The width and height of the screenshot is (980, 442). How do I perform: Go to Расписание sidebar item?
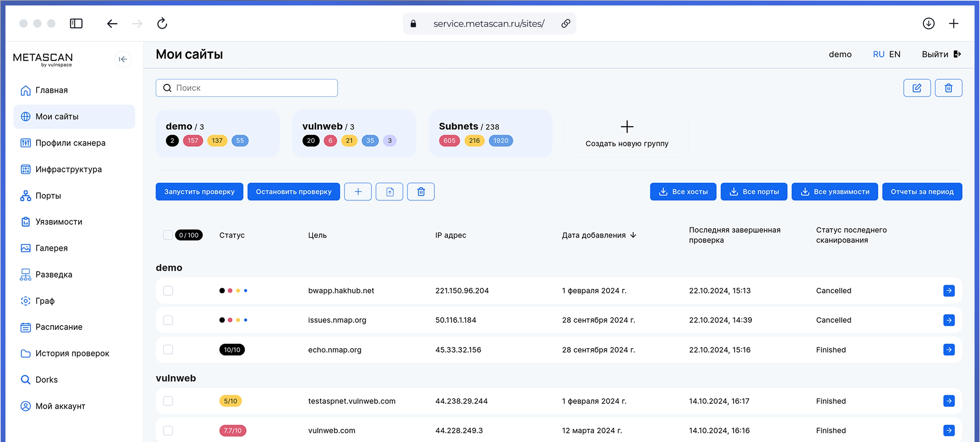tap(59, 327)
